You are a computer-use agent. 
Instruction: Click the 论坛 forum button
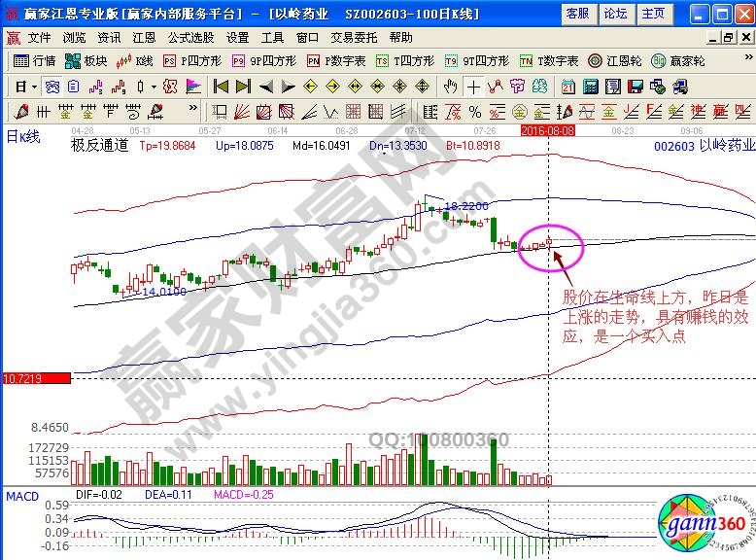click(x=617, y=14)
